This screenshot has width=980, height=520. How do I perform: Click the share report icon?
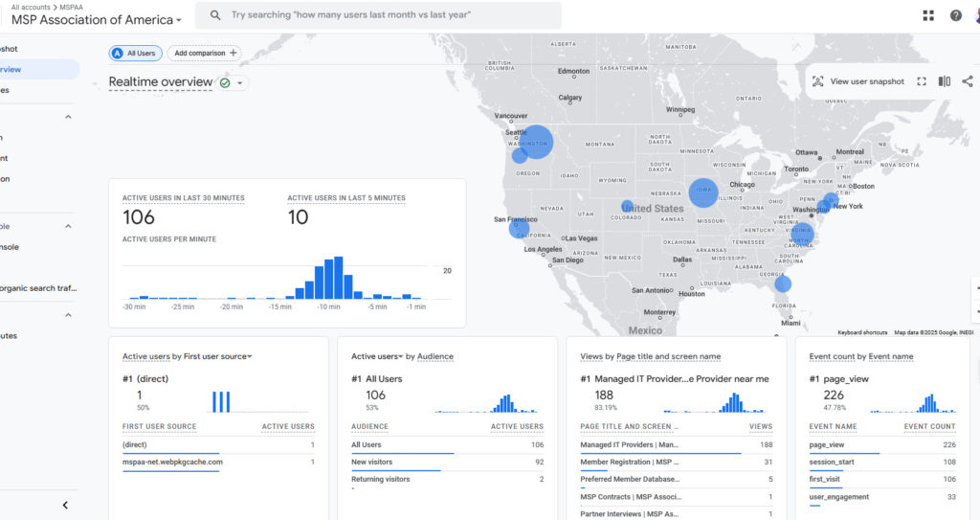click(968, 81)
